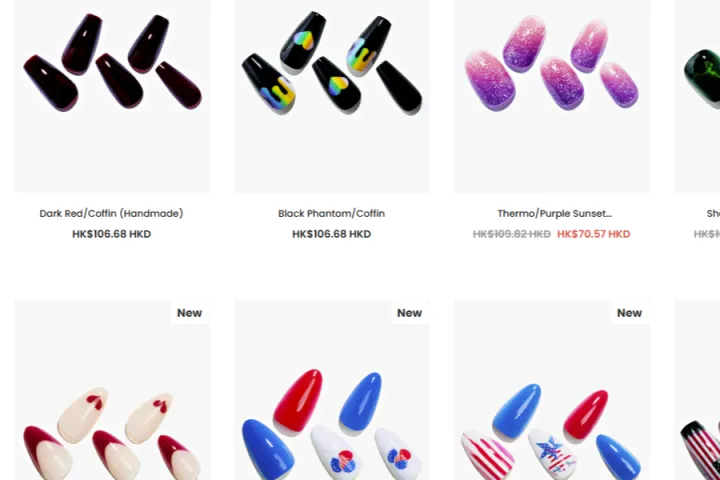Open the partially visible black striped flag nails
This screenshot has height=480, width=720.
(x=697, y=390)
